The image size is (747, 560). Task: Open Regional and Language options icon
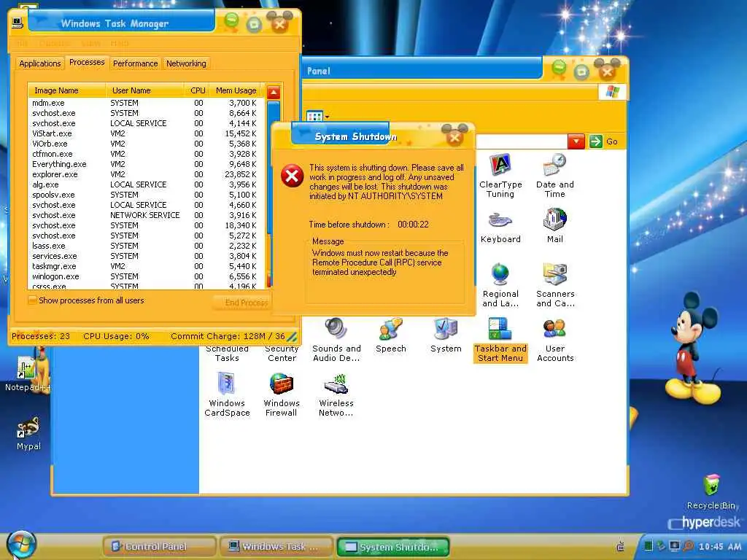click(x=500, y=285)
